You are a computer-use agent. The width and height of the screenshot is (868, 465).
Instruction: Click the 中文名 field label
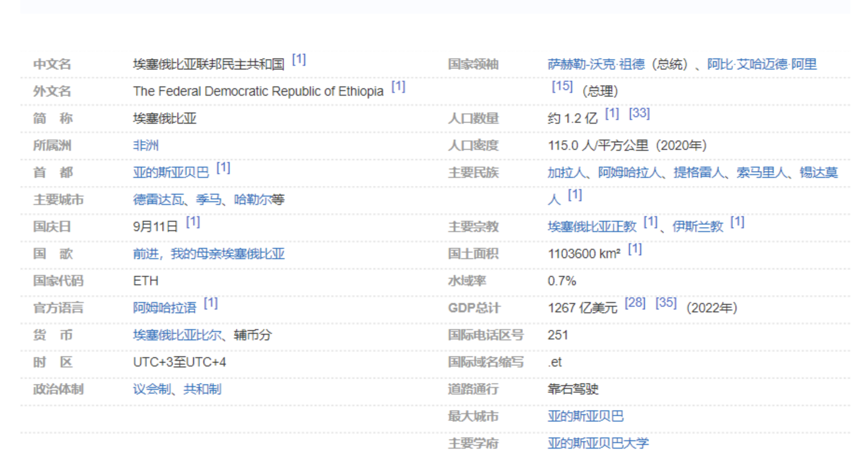52,64
